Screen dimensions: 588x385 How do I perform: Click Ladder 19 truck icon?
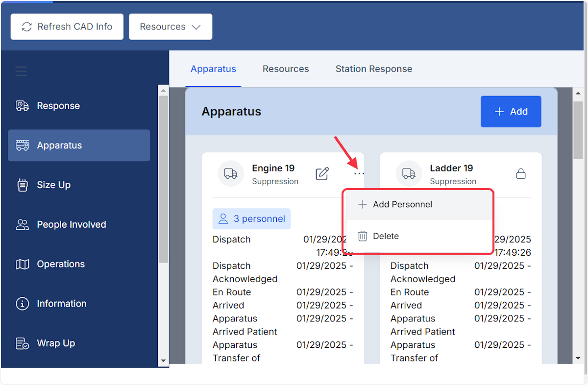click(409, 173)
